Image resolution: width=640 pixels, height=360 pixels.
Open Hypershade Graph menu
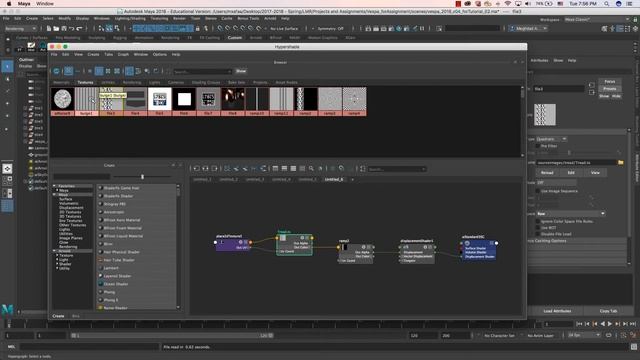(x=123, y=54)
